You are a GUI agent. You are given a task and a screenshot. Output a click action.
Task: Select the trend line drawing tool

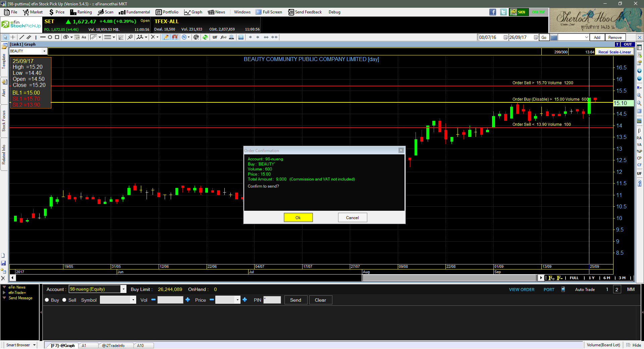[22, 37]
